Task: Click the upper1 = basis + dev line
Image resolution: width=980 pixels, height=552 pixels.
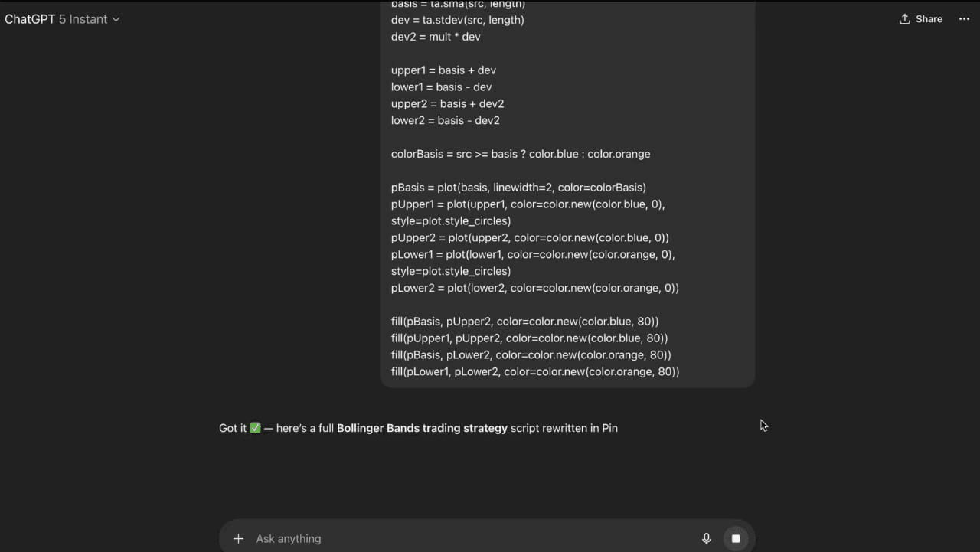Action: [x=443, y=70]
